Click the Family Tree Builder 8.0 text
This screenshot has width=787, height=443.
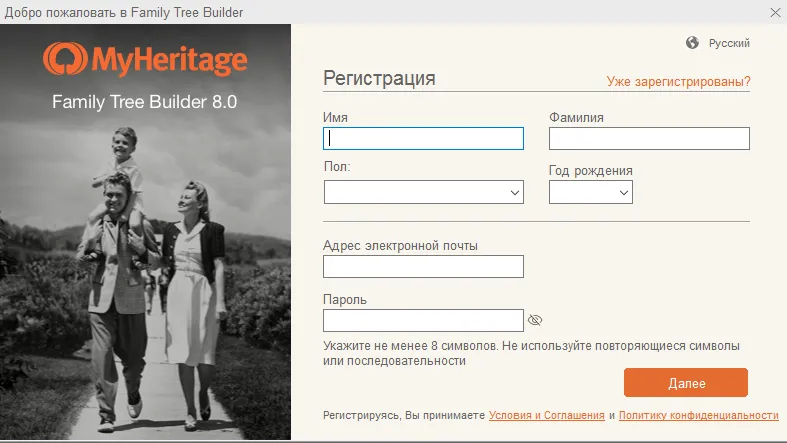145,102
